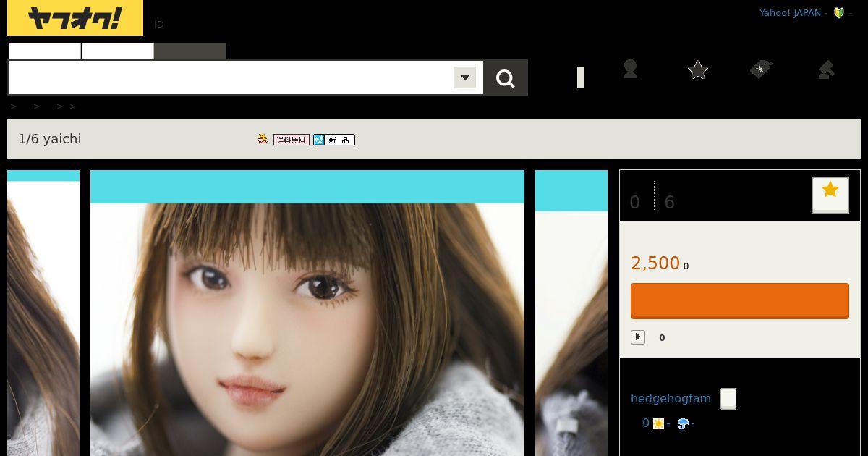Open the main doll face product image
The height and width of the screenshot is (456, 868).
(307, 313)
